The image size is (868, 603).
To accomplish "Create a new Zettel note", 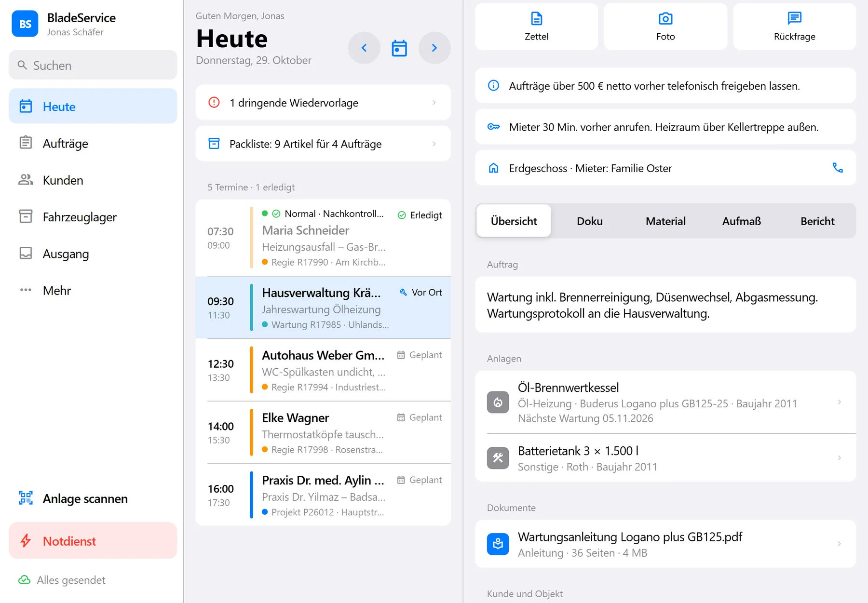I will 536,27.
